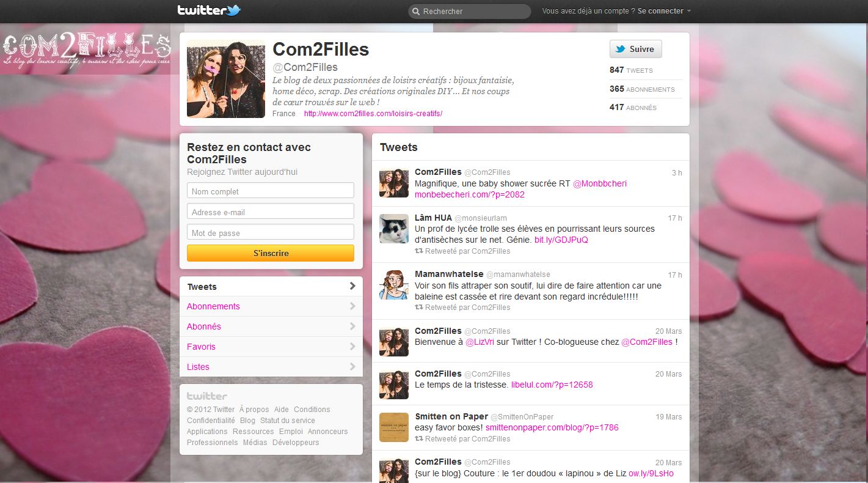Click chevron next to Listes
Screen dimensions: 868x483
pyautogui.click(x=352, y=367)
